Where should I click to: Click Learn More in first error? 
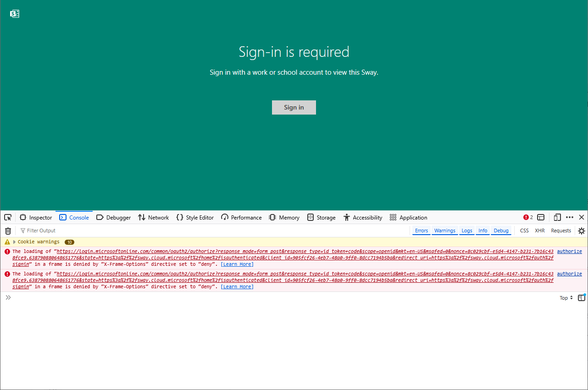coord(237,264)
